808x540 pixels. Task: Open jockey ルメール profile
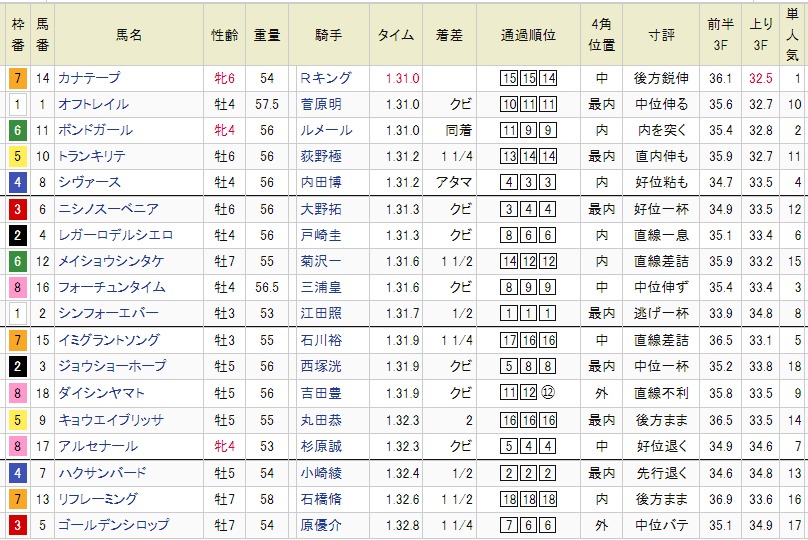click(x=321, y=130)
